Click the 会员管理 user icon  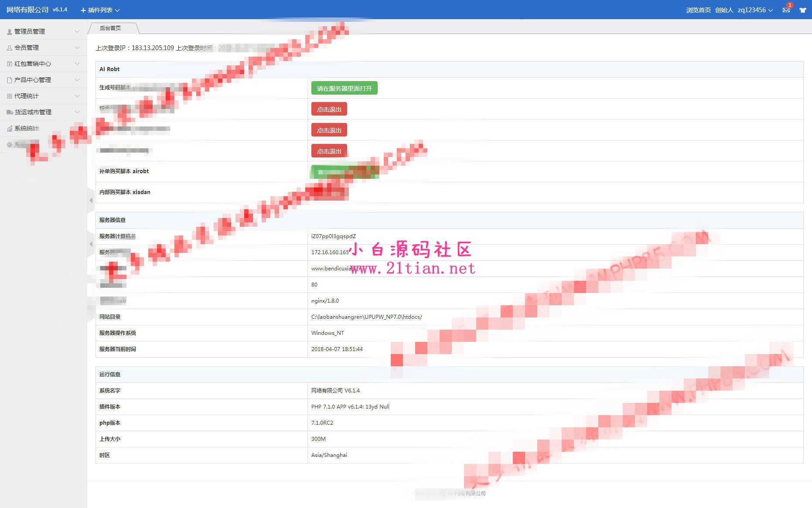coord(10,48)
